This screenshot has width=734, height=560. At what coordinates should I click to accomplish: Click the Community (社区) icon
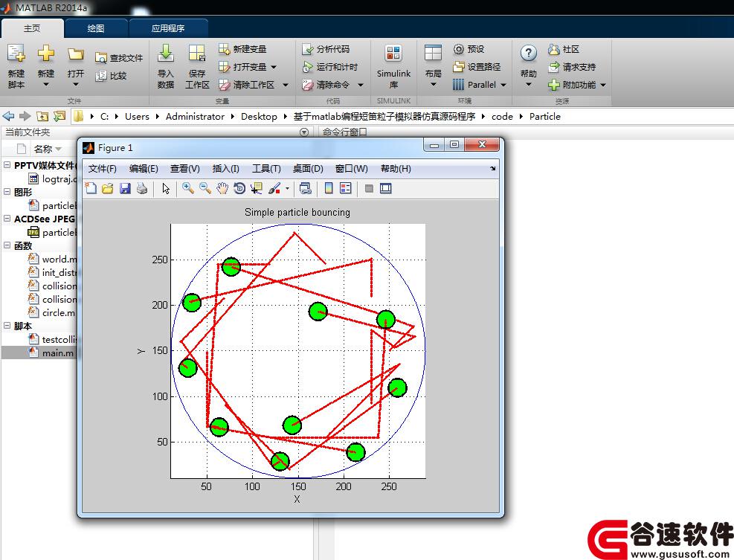click(x=554, y=49)
